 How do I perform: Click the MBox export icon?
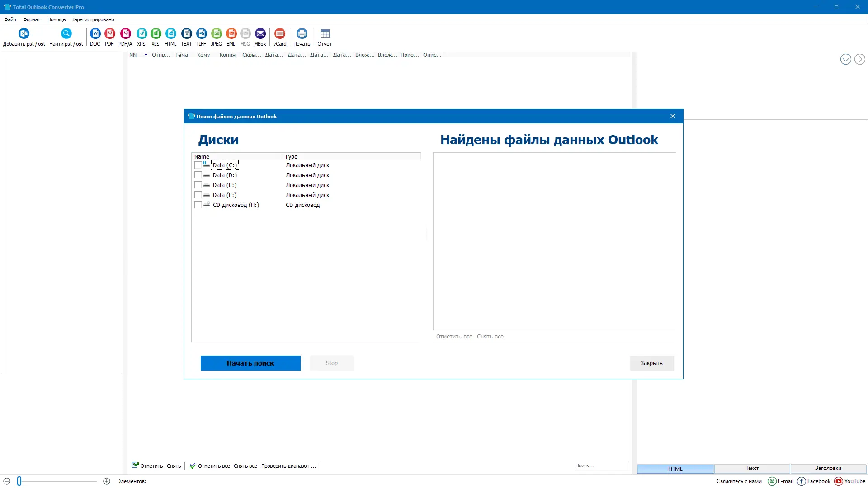point(260,34)
